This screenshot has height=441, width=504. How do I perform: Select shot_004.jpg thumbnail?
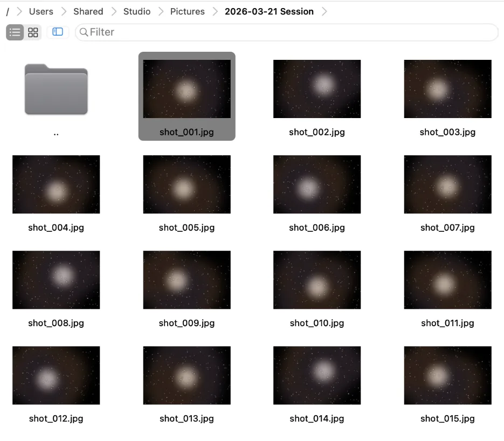point(56,184)
